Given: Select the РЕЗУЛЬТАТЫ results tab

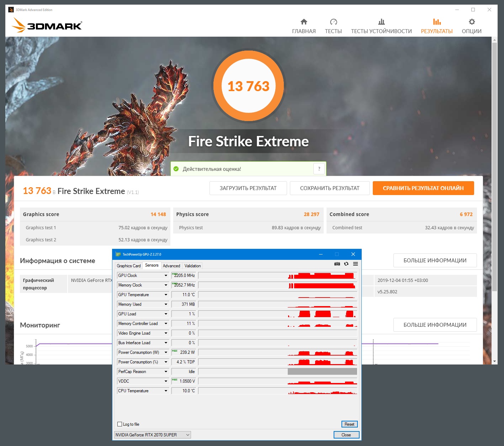Looking at the screenshot, I should click(437, 26).
